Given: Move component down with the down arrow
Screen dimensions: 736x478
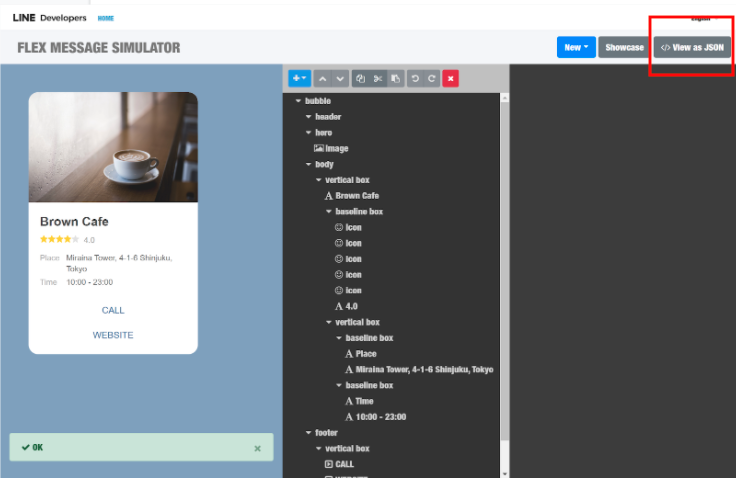Looking at the screenshot, I should point(340,78).
